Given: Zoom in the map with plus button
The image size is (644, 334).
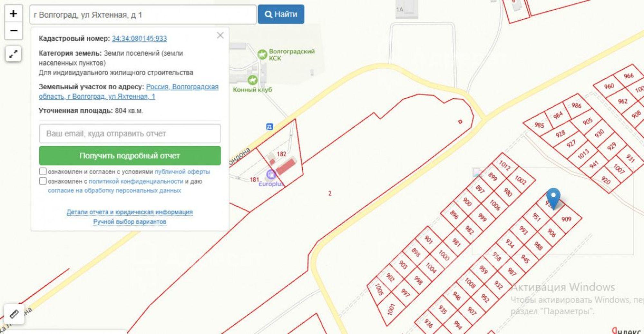Looking at the screenshot, I should pos(14,14).
